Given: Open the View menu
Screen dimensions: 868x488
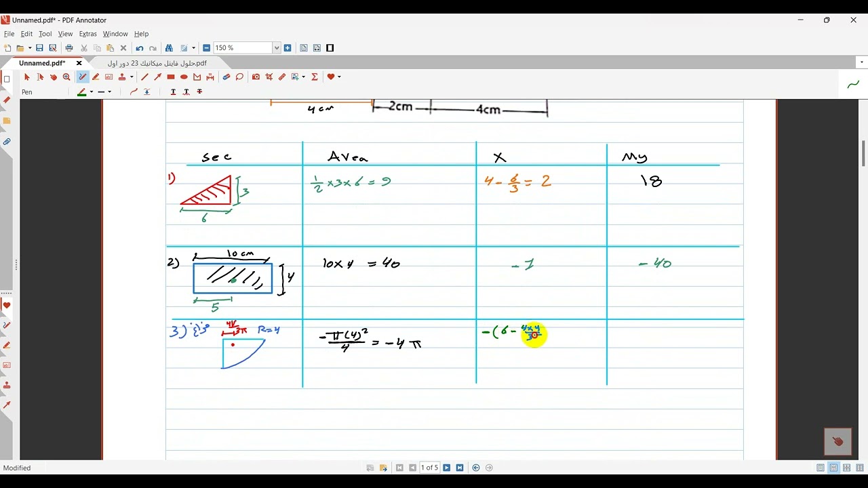Looking at the screenshot, I should [x=65, y=34].
